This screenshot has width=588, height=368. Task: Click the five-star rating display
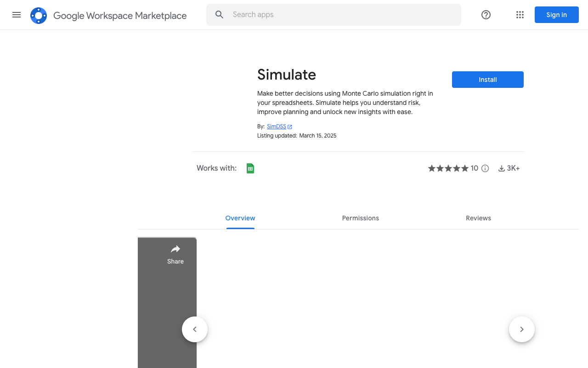pyautogui.click(x=448, y=168)
